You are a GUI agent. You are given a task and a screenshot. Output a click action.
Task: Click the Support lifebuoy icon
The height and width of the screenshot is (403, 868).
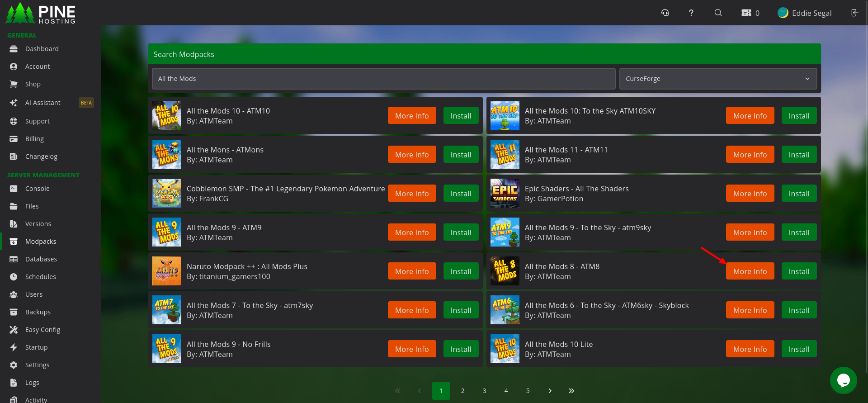[x=14, y=121]
